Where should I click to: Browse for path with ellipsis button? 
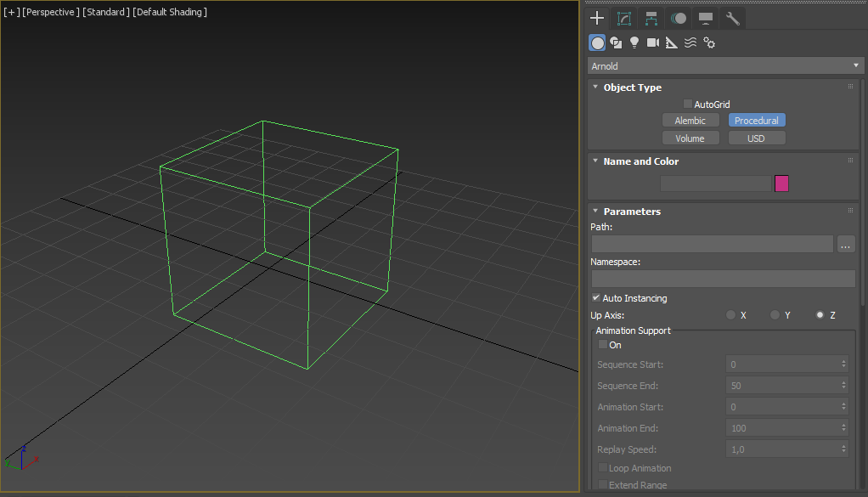click(x=845, y=244)
